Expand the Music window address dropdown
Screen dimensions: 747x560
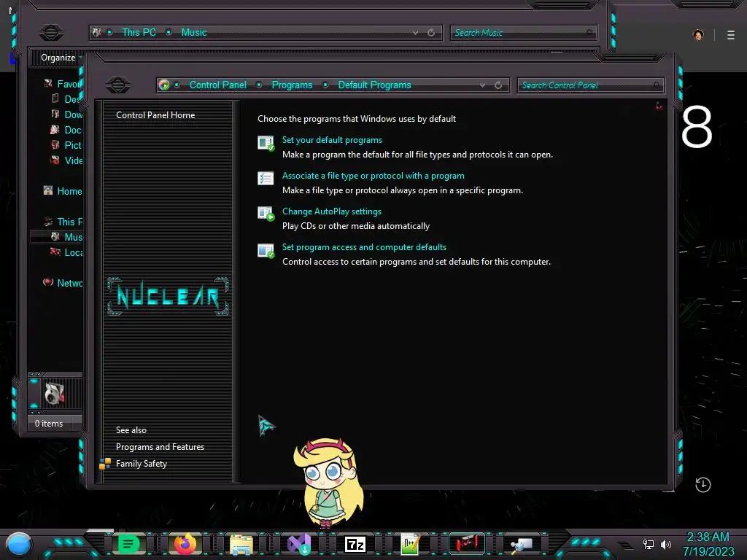click(415, 32)
